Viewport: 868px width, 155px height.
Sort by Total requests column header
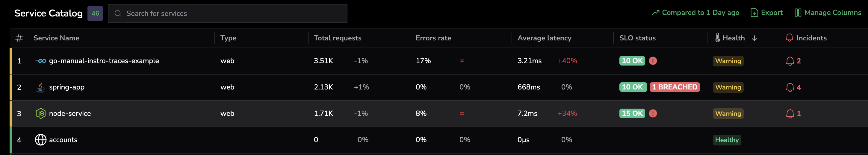pyautogui.click(x=338, y=38)
